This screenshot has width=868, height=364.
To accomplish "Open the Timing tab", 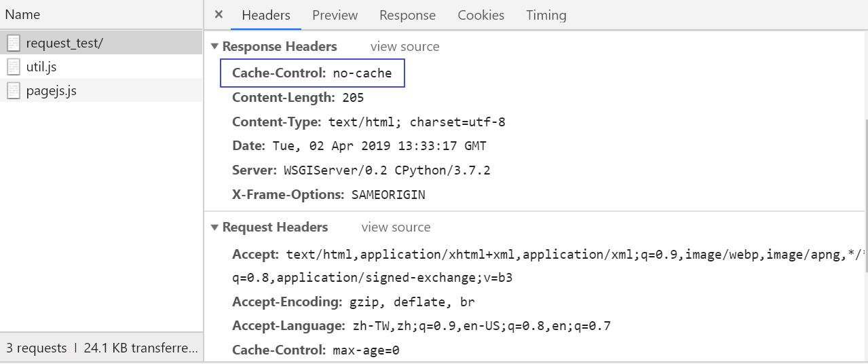I will point(546,15).
